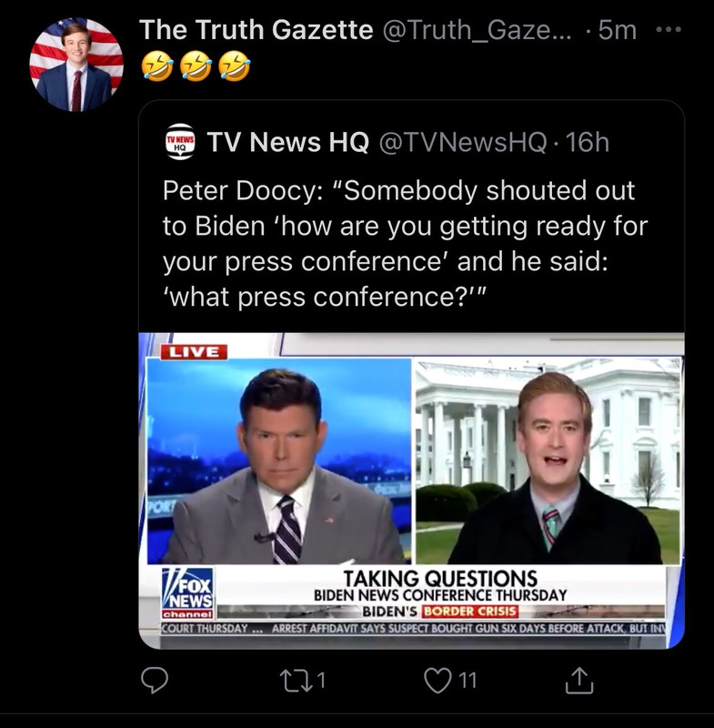This screenshot has width=714, height=728.
Task: Open the three-dot more options menu
Action: 669,30
